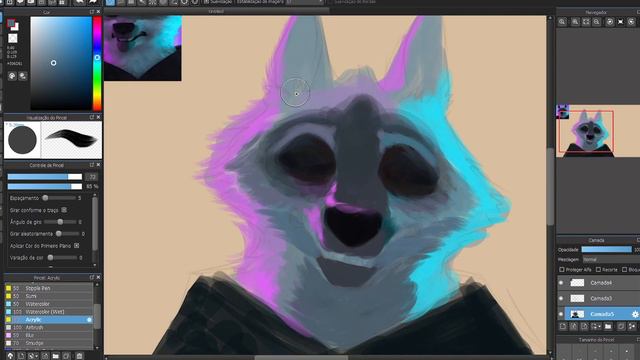
Task: Select the Airbrush brush
Action: point(49,327)
